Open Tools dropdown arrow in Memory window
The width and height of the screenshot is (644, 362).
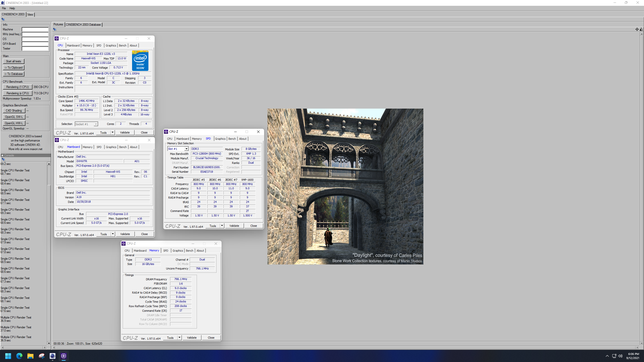pyautogui.click(x=179, y=338)
